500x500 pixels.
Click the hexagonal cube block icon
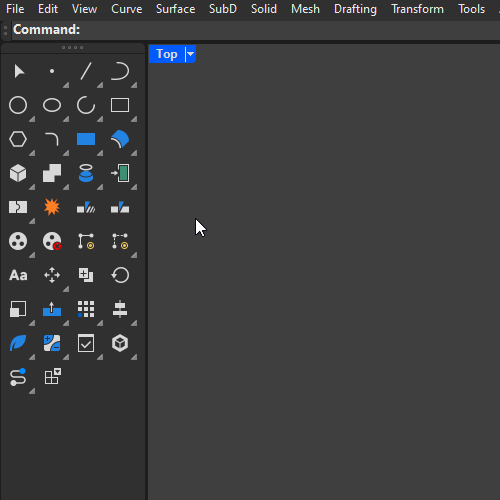pyautogui.click(x=120, y=343)
